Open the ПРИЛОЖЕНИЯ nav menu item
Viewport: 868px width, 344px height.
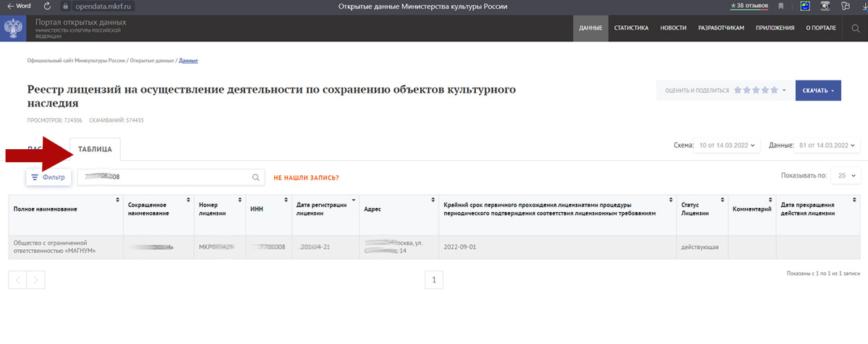coord(775,28)
